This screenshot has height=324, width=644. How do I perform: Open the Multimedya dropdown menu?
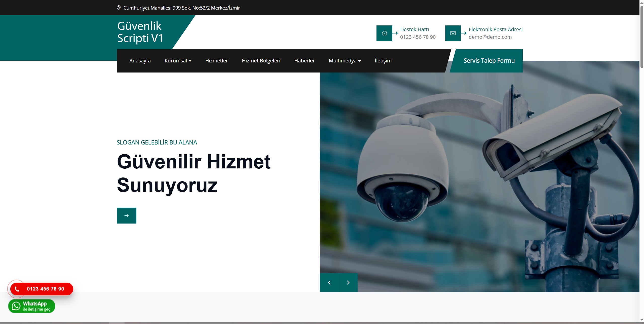click(343, 60)
